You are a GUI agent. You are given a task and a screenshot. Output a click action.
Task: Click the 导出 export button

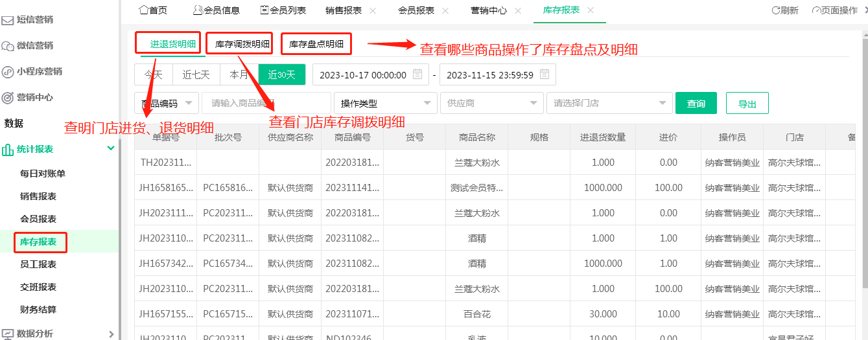click(x=747, y=104)
